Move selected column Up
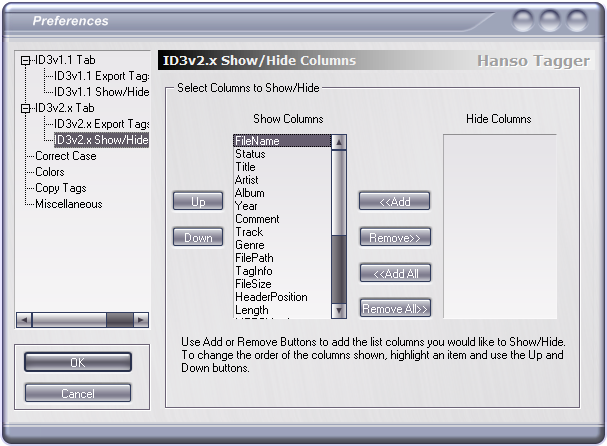The height and width of the screenshot is (446, 607). point(198,201)
